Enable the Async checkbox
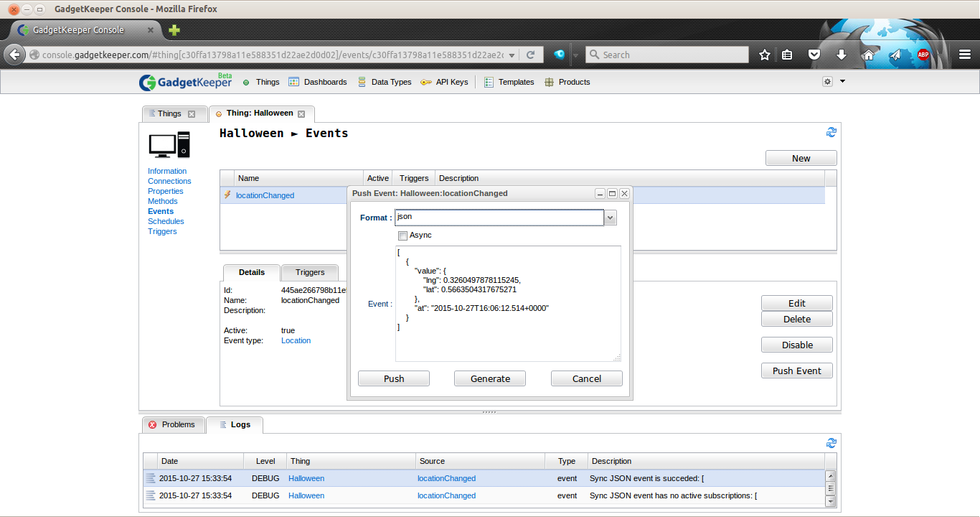 [x=402, y=236]
